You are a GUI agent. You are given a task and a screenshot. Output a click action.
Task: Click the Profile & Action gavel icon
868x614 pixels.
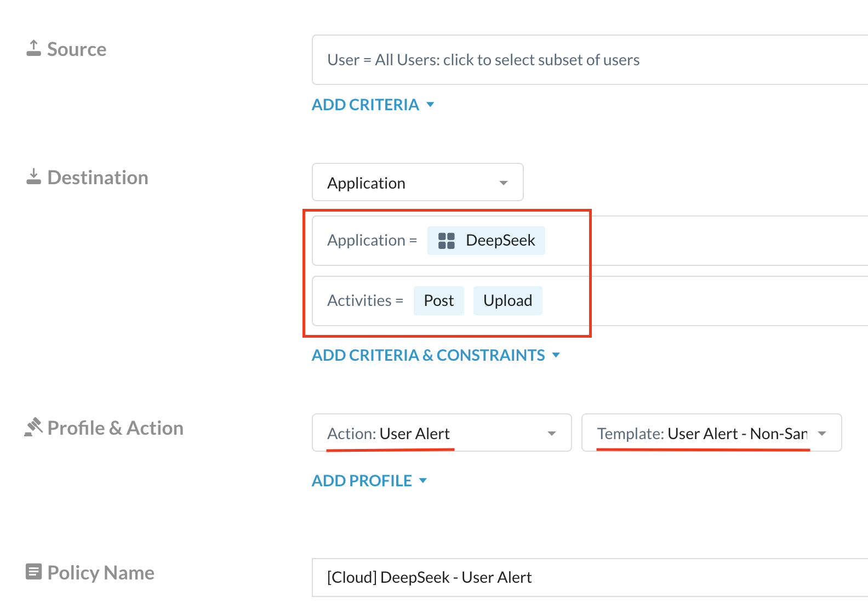pos(33,427)
